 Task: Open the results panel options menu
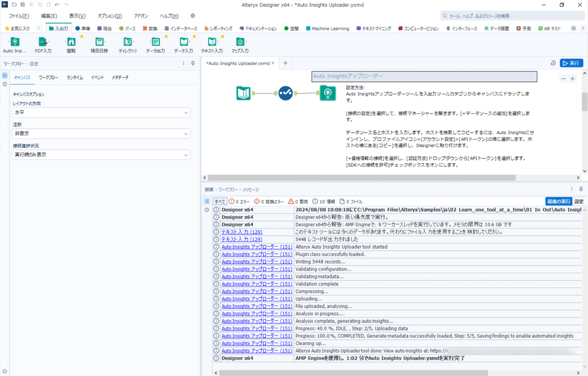572,189
